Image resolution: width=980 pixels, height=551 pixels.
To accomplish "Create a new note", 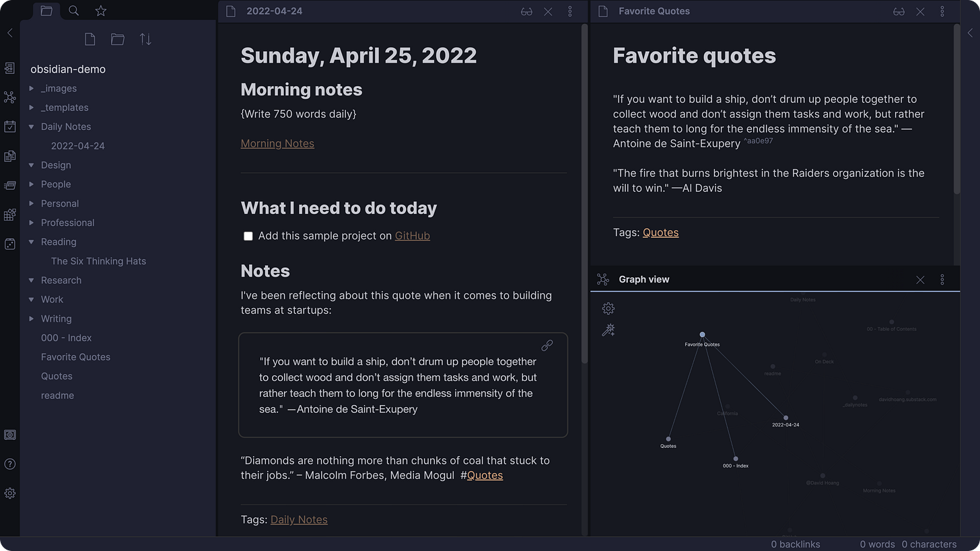I will (90, 39).
